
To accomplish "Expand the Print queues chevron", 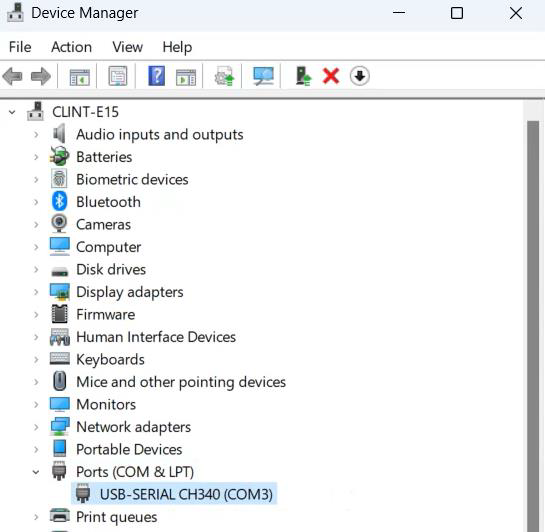I will point(36,517).
